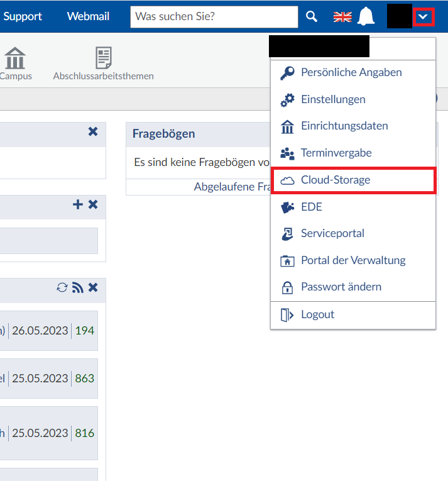Refresh the widget with reload icon
This screenshot has width=448, height=481.
point(62,287)
